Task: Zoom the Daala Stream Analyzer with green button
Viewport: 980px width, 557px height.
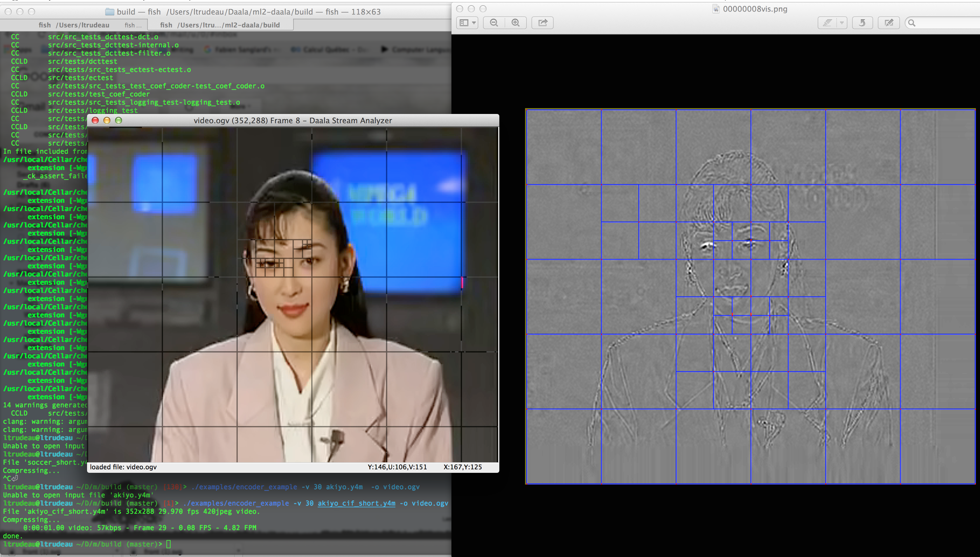Action: coord(119,120)
